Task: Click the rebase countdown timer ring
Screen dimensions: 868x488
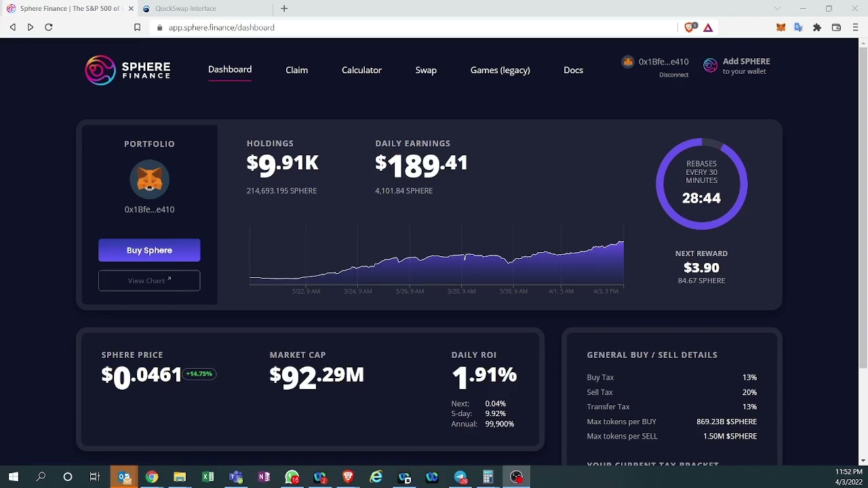Action: [x=701, y=184]
